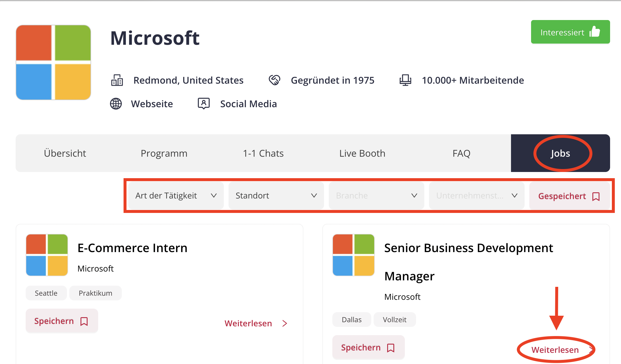Click the building icon next to Redmond
621x364 pixels.
coord(117,80)
